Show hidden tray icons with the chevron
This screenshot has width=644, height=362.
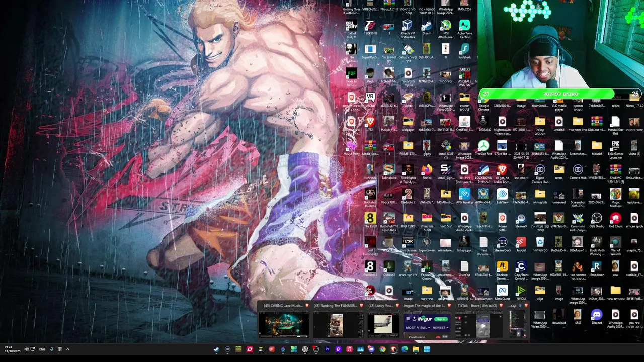point(67,349)
